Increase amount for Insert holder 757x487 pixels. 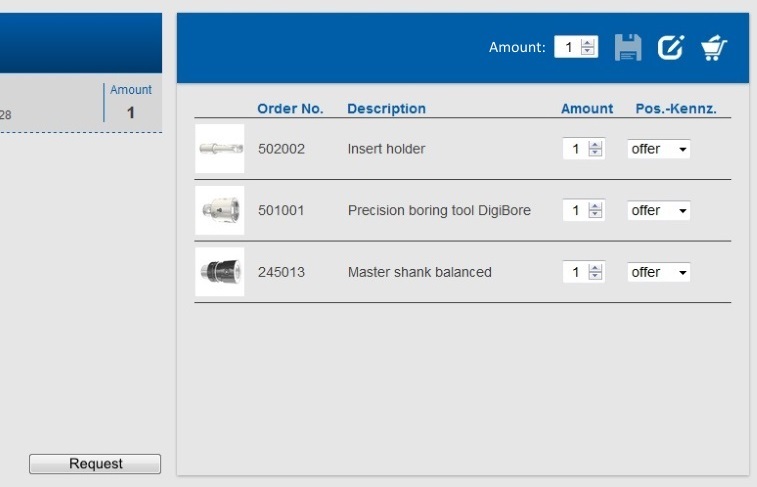(596, 145)
